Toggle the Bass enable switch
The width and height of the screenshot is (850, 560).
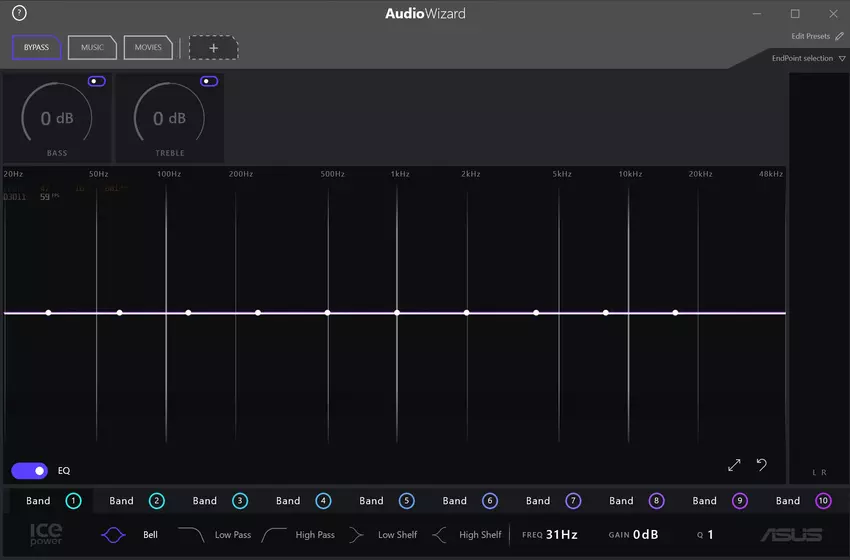[96, 81]
